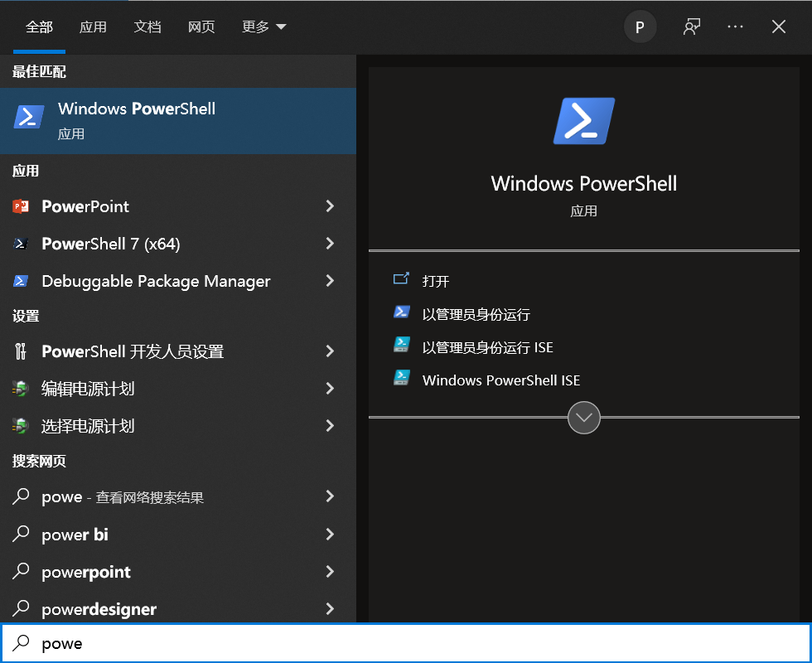Expand PowerPoint result details arrow
The height and width of the screenshot is (663, 812).
coord(330,206)
